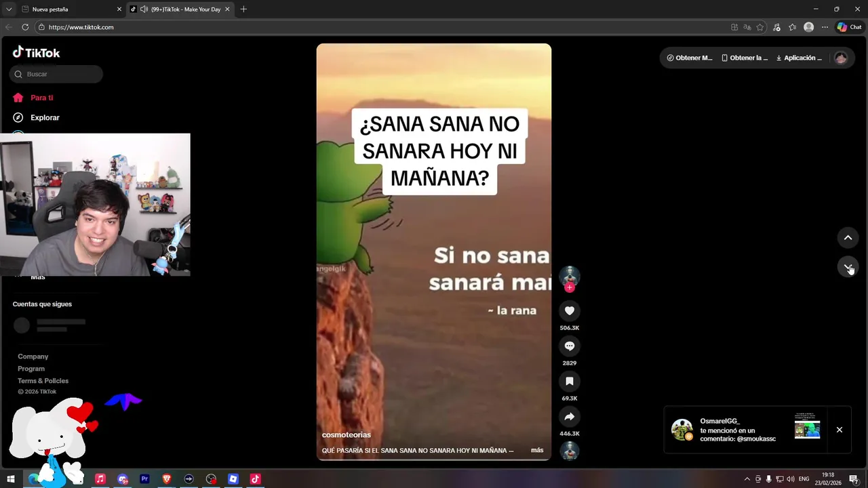Image resolution: width=868 pixels, height=488 pixels.
Task: Open the browser profile avatar
Action: click(808, 27)
